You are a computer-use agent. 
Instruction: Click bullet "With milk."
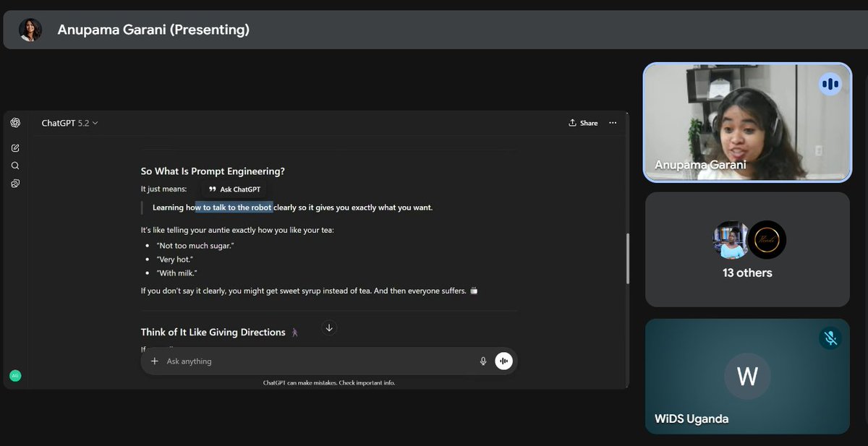tap(176, 273)
